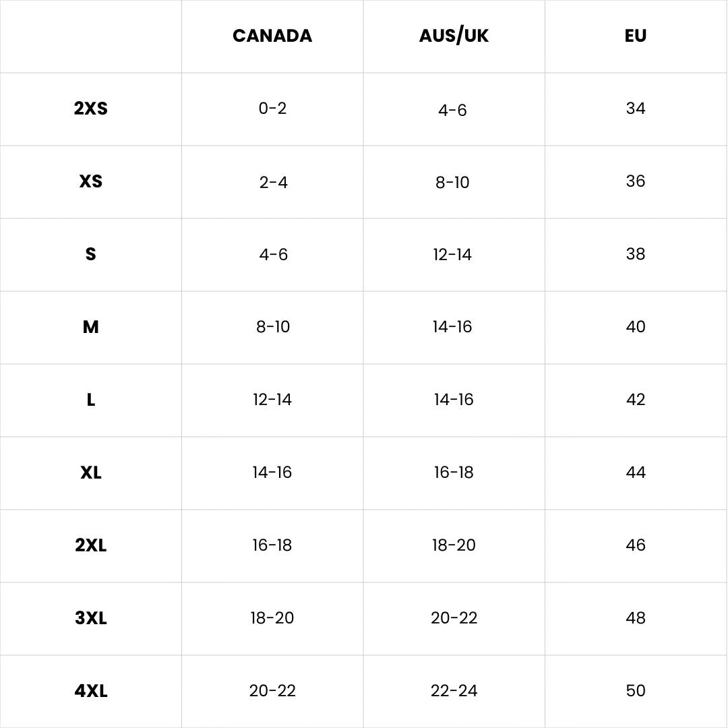Viewport: 728px width, 728px height.
Task: Select the 3XL size label
Action: click(x=90, y=618)
